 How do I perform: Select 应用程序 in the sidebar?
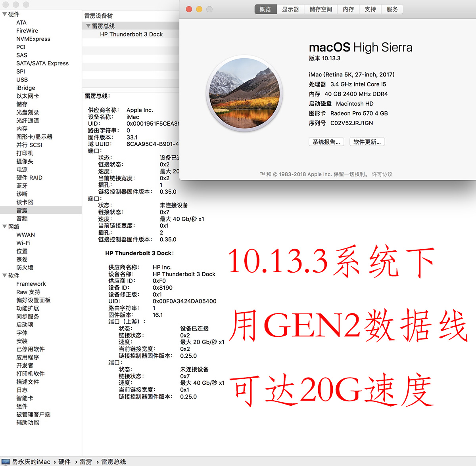27,357
